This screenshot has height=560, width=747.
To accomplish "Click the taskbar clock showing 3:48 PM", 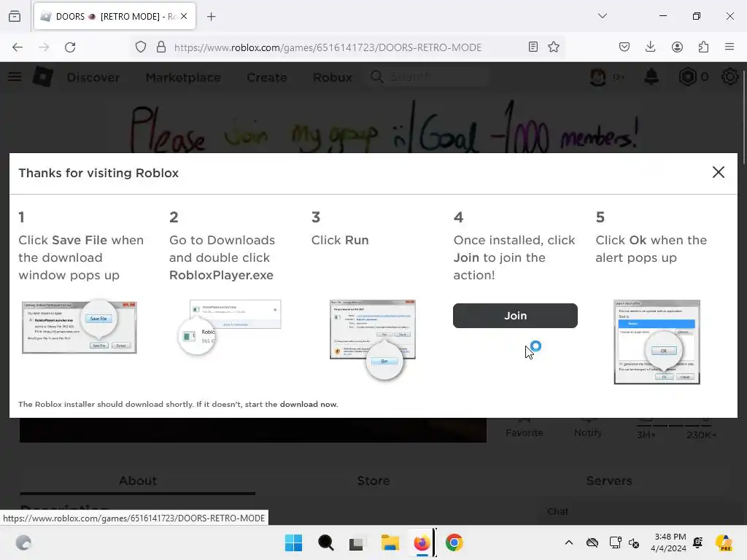I will pos(669,542).
